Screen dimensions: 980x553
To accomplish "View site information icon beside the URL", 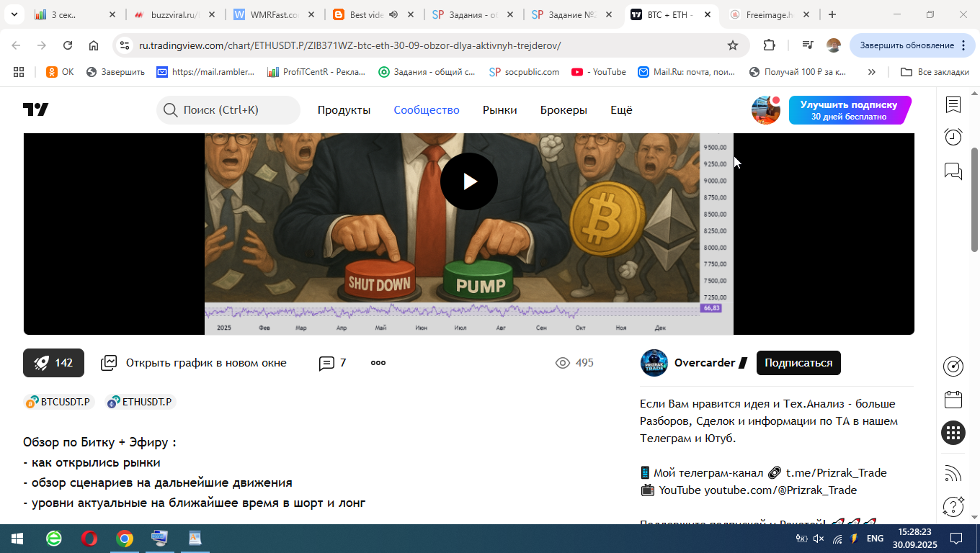I will pos(125,45).
